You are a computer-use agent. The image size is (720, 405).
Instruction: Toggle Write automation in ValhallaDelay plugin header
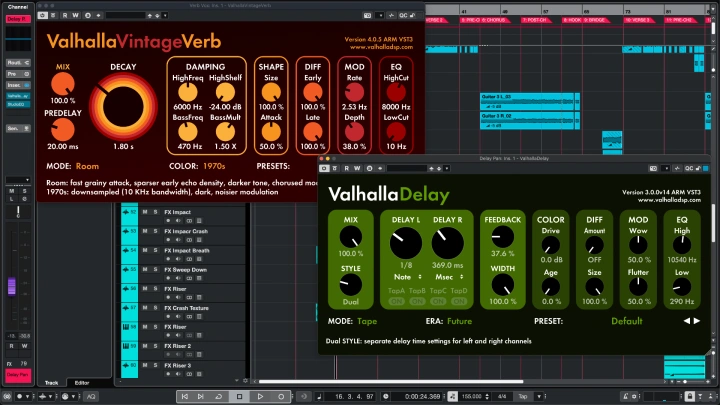click(357, 169)
